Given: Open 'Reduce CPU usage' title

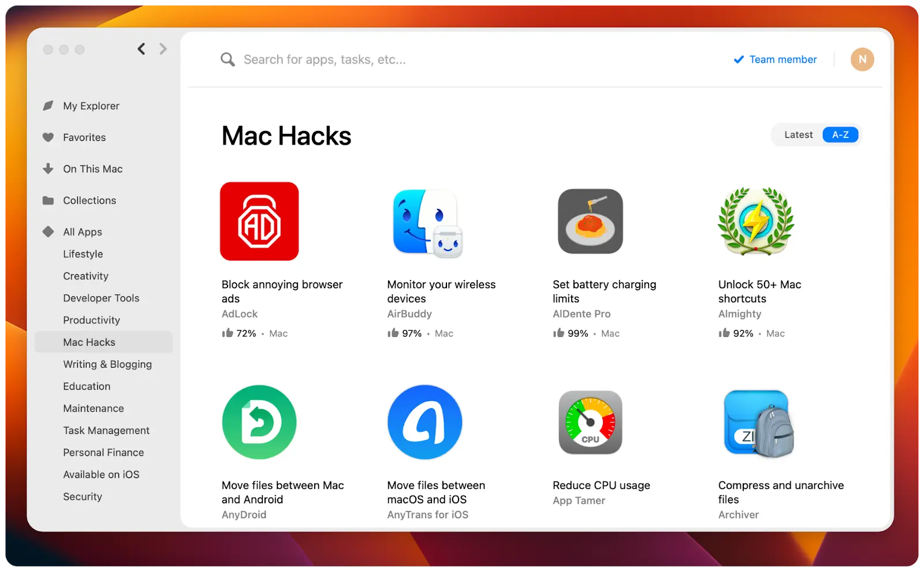Looking at the screenshot, I should 601,485.
